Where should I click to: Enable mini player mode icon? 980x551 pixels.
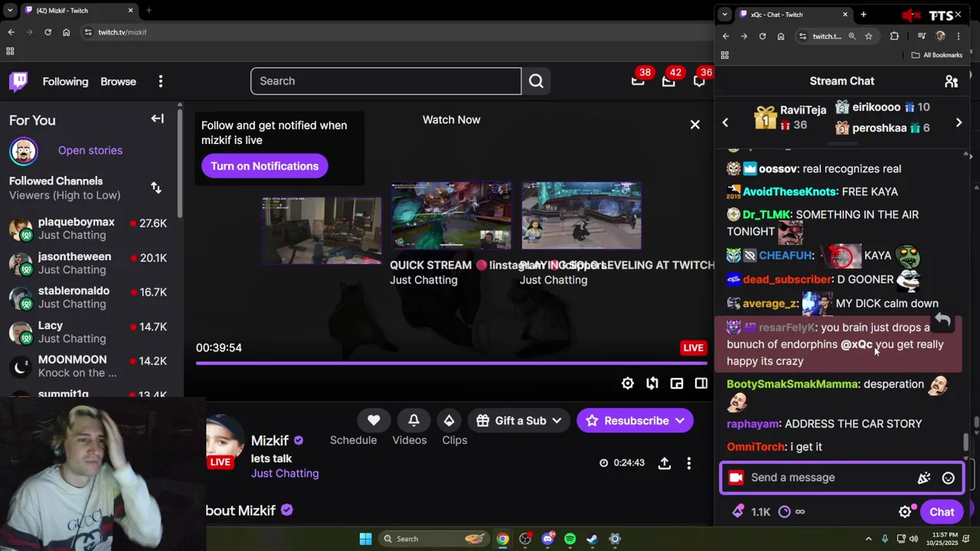point(677,383)
